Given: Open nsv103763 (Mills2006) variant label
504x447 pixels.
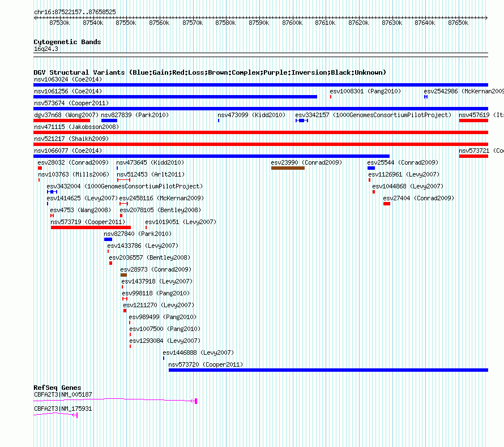Looking at the screenshot, I should [74, 174].
